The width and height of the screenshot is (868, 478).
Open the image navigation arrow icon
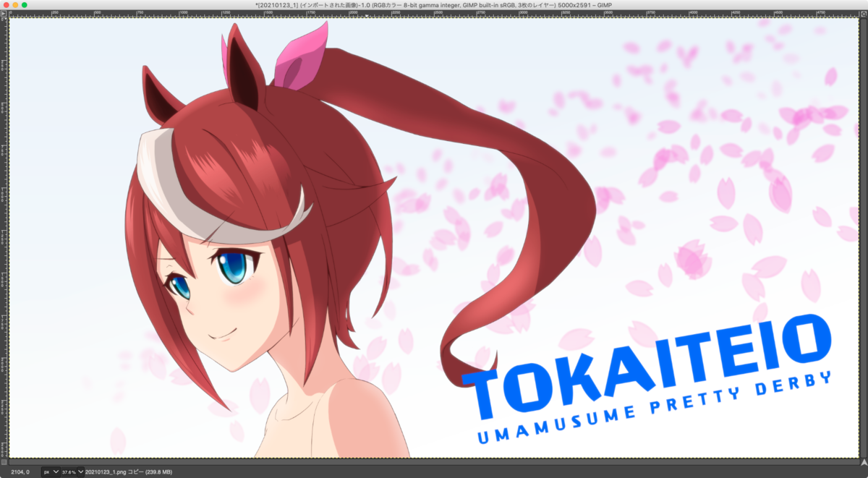864,461
